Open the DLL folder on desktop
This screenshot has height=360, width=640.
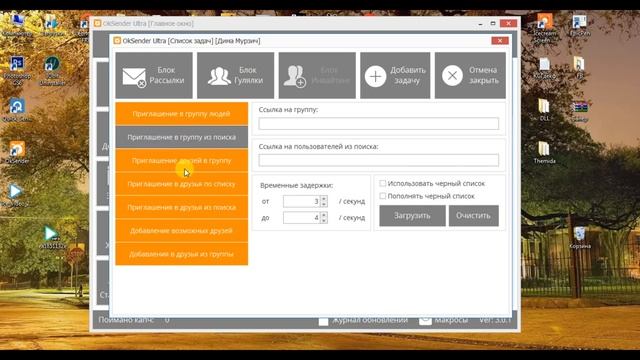click(544, 109)
